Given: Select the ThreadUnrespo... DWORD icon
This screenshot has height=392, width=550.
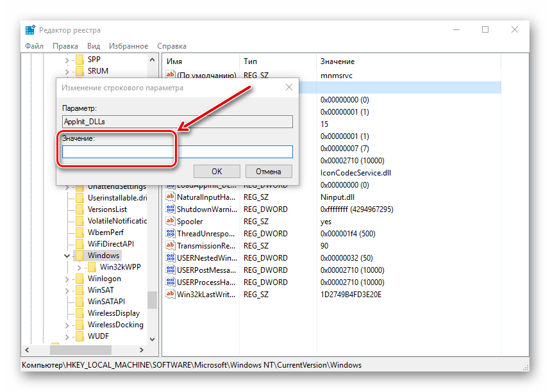Looking at the screenshot, I should pos(171,234).
